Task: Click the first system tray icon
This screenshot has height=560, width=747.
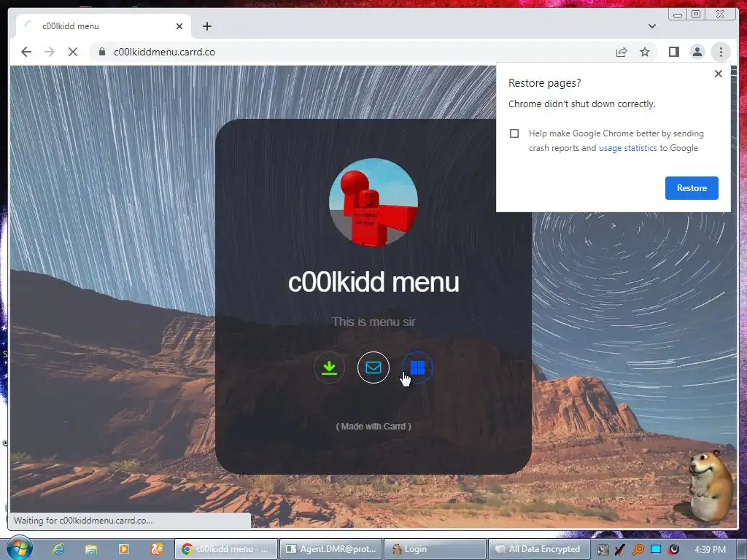Action: 603,550
